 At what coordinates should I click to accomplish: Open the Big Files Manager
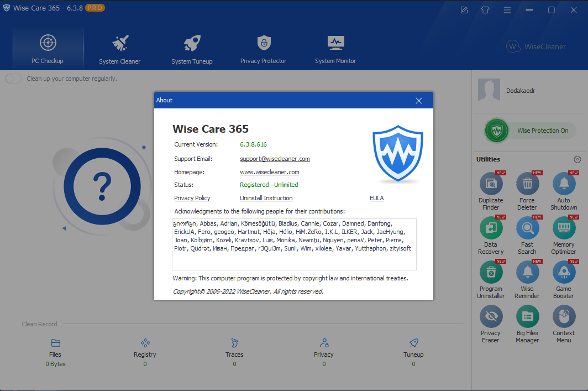(527, 316)
